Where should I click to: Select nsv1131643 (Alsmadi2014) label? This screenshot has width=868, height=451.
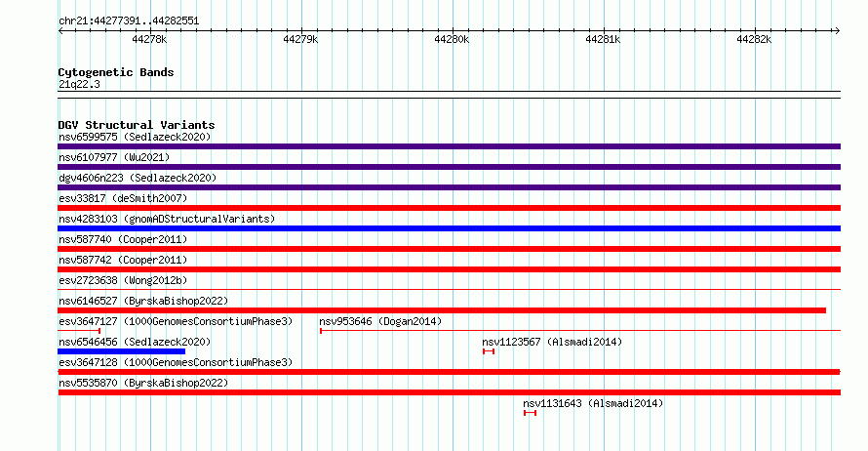click(x=593, y=403)
